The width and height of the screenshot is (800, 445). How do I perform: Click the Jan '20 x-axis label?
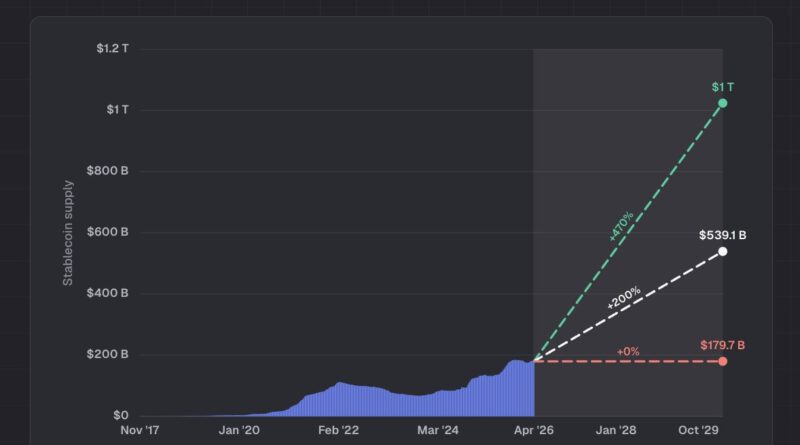(238, 430)
